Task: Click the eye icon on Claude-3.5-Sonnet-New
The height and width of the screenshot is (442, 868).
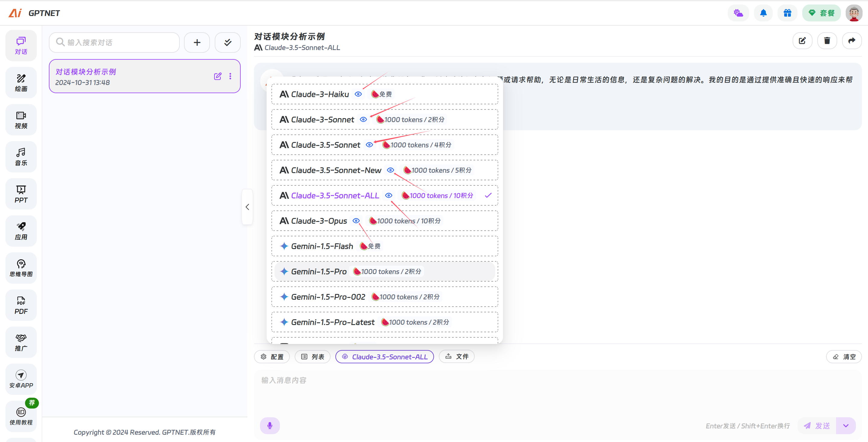Action: point(390,170)
